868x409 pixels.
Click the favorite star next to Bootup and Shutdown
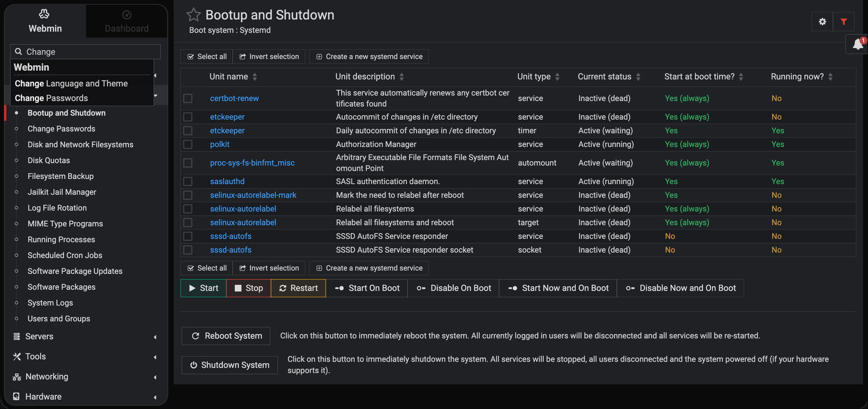click(193, 15)
